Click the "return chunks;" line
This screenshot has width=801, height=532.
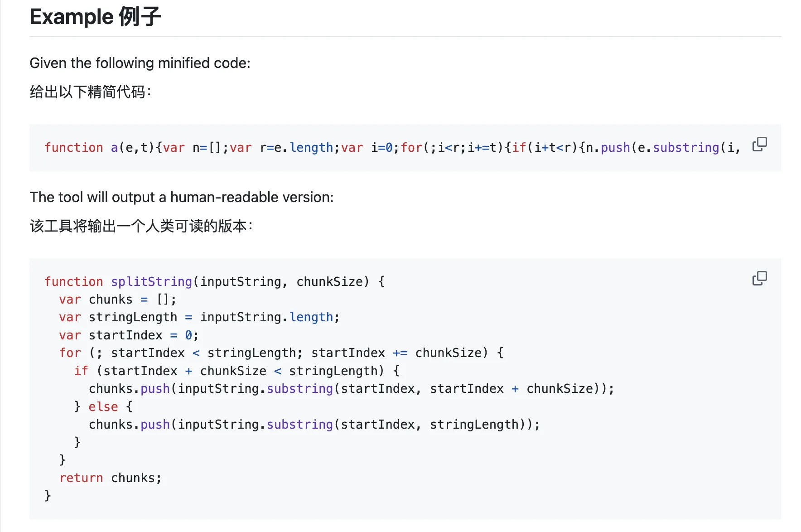(x=110, y=478)
